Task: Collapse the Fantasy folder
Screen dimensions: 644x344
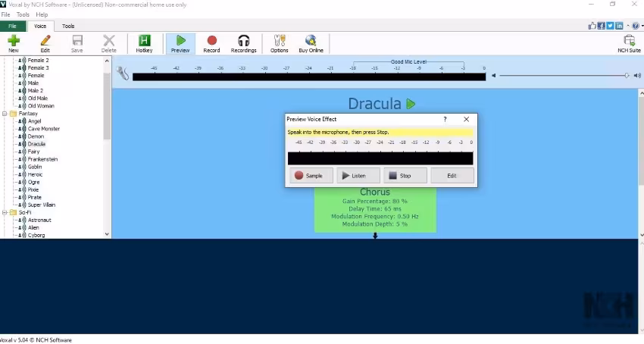Action: 5,114
